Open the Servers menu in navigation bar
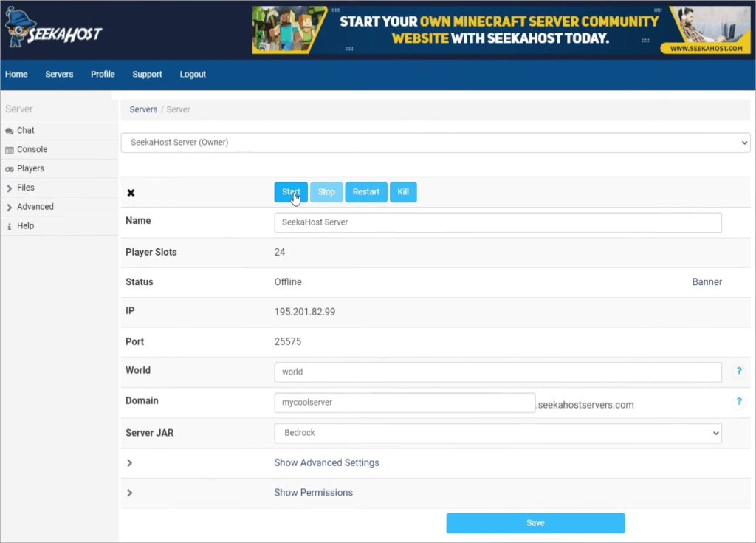Screen dimensions: 756x543 pyautogui.click(x=59, y=75)
